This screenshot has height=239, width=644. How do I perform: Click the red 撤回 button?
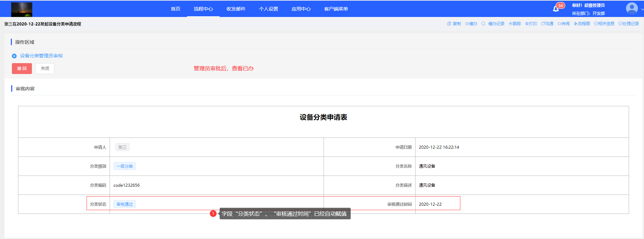pos(22,69)
